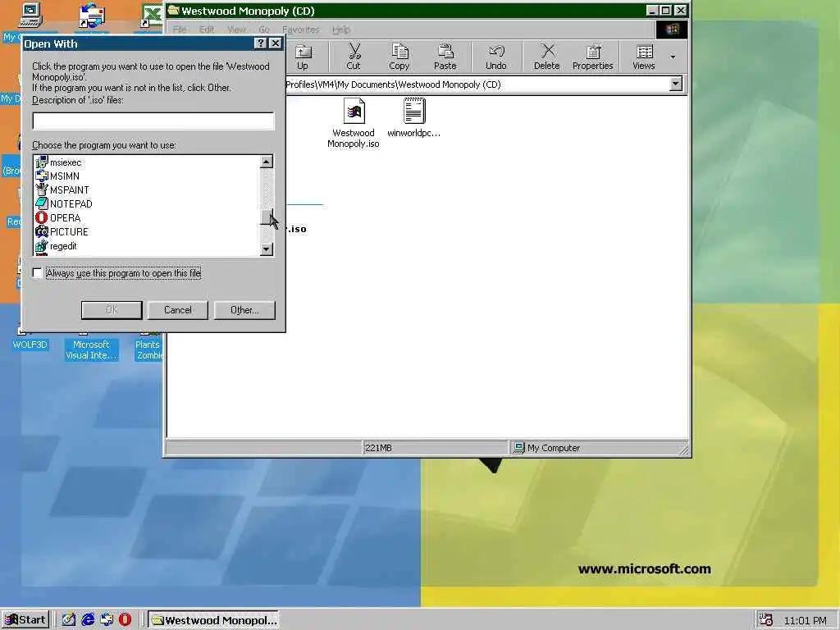The image size is (840, 630).
Task: Pick MSPAINT in the program list
Action: pos(62,189)
